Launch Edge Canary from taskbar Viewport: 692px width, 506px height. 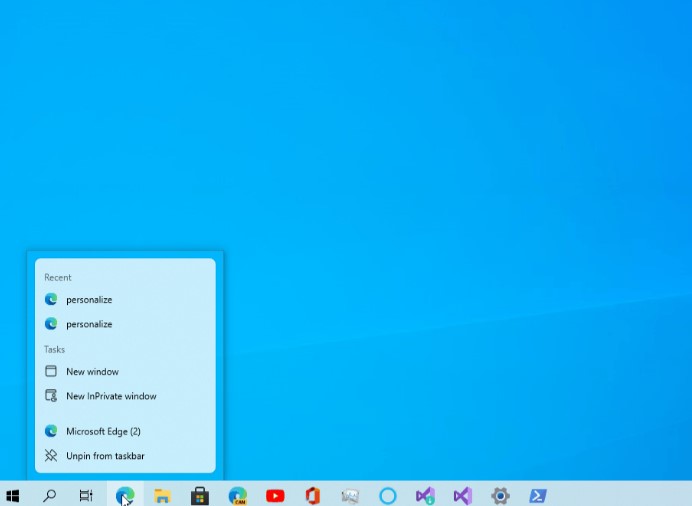238,495
